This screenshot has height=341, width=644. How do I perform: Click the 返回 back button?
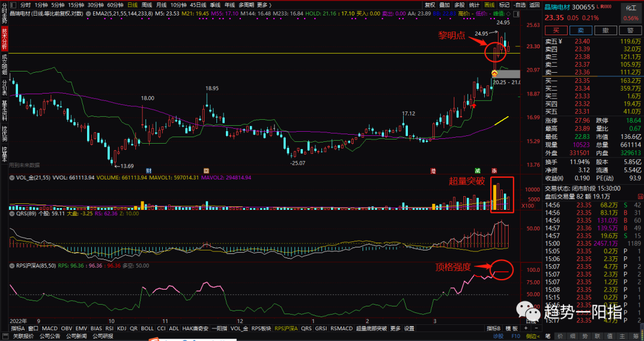534,5
